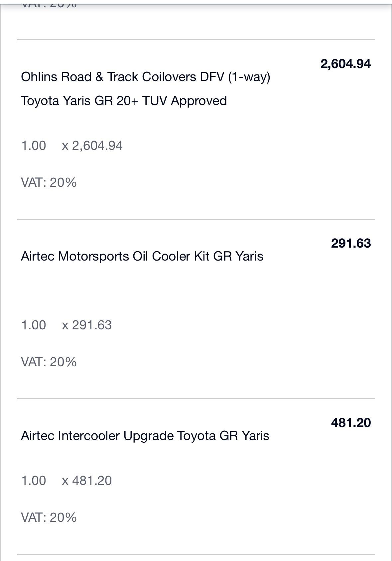
Task: Click the Ohlins quantity value 1.00
Action: pyautogui.click(x=34, y=146)
